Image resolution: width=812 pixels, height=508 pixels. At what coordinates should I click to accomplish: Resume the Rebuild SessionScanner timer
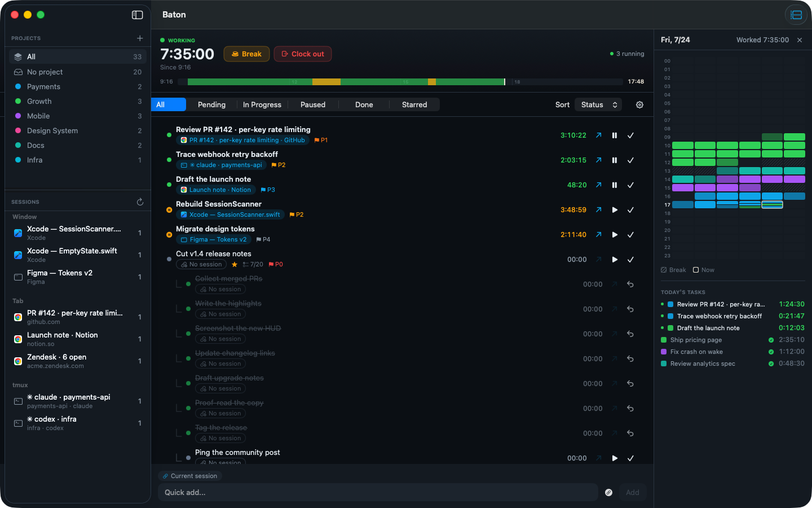pos(615,209)
